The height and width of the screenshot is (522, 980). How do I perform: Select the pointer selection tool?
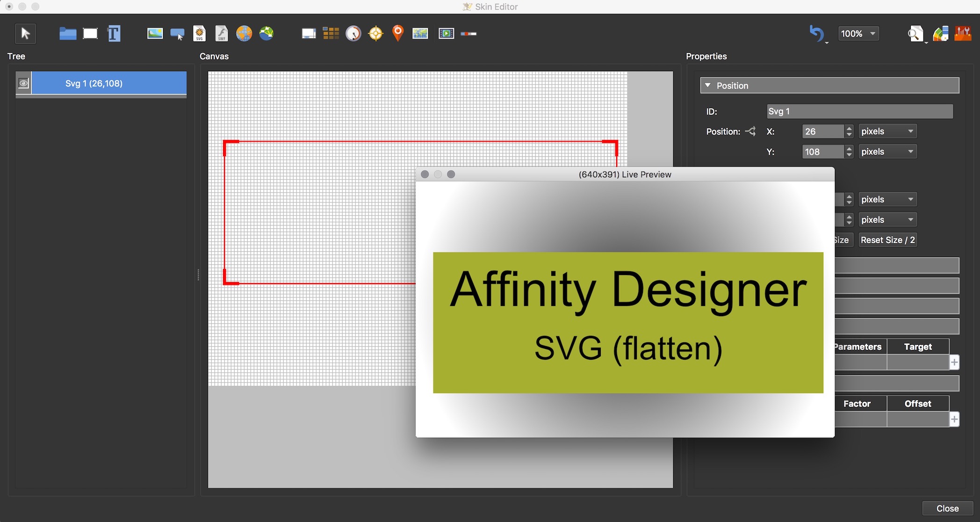coord(25,34)
